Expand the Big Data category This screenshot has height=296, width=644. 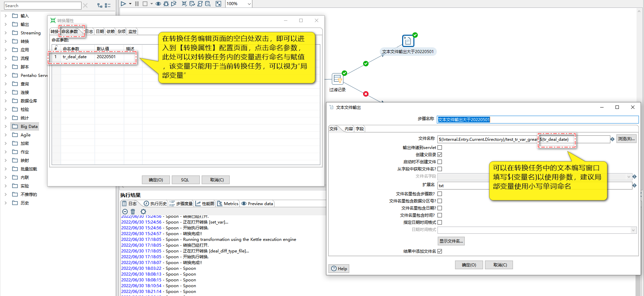pyautogui.click(x=5, y=127)
